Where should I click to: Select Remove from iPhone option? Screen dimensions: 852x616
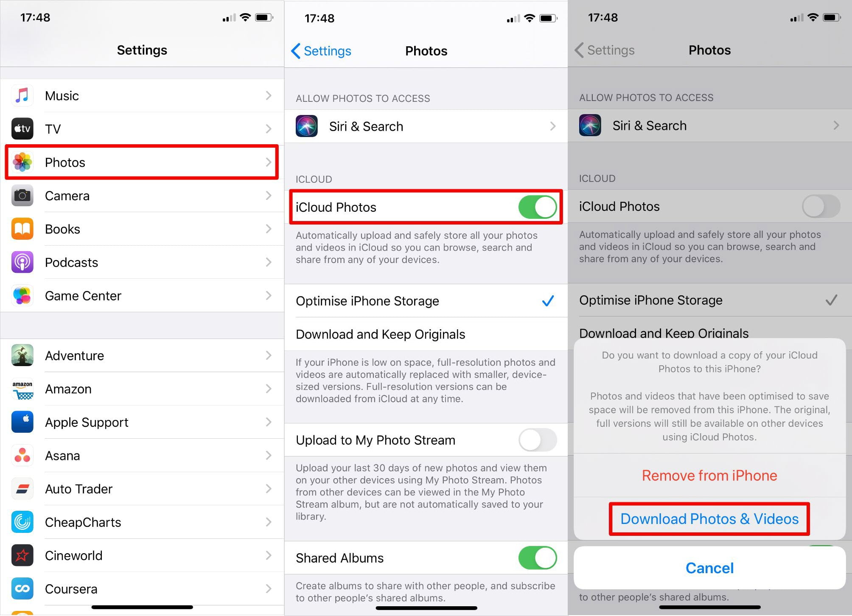click(709, 475)
